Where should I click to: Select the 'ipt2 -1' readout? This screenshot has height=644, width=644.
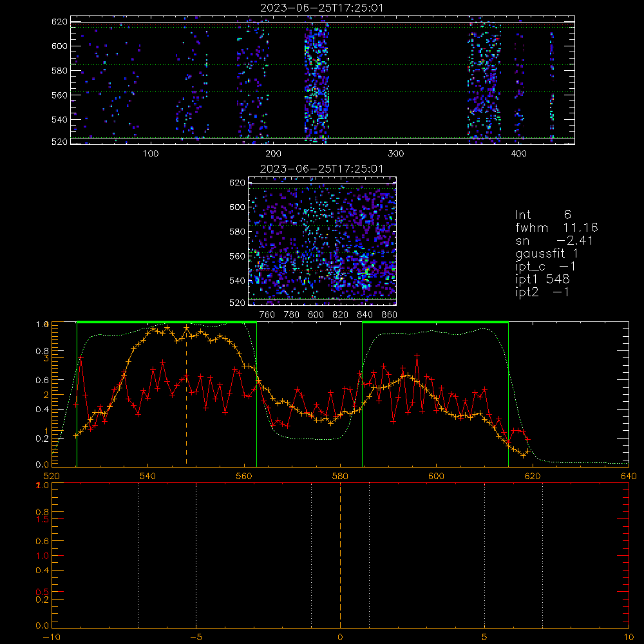tap(542, 292)
